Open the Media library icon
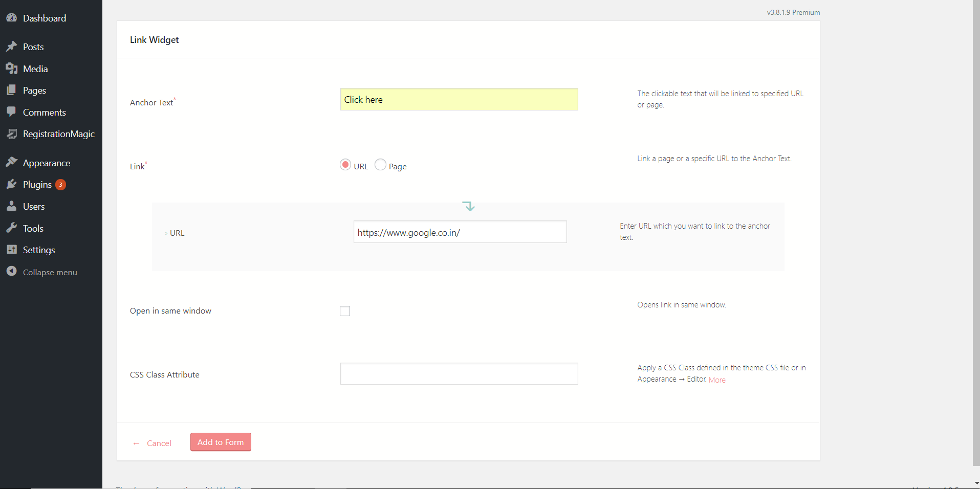Screen dimensions: 980x489 click(11, 69)
